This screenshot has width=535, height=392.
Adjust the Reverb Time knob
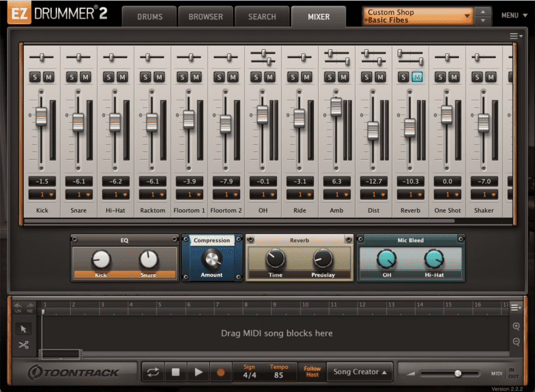tap(275, 258)
